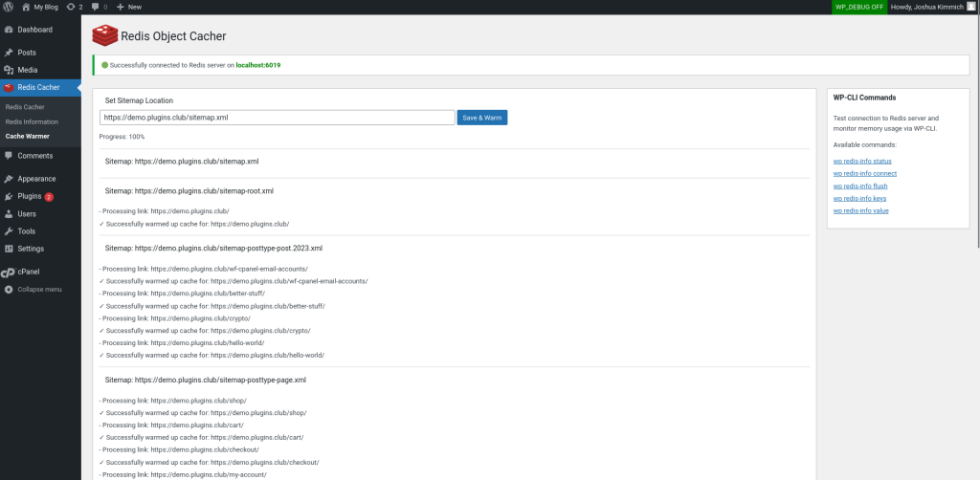Click the WP_DEBUG OFF indicator
The height and width of the screenshot is (480, 980).
coord(859,7)
